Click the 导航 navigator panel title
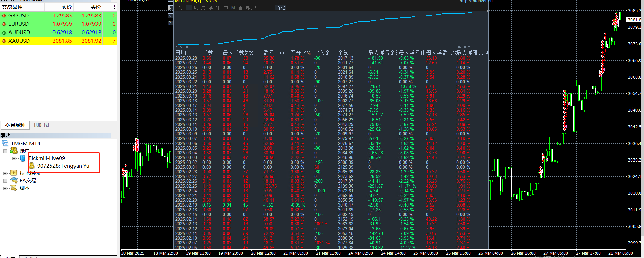The width and height of the screenshot is (644, 258). point(5,136)
